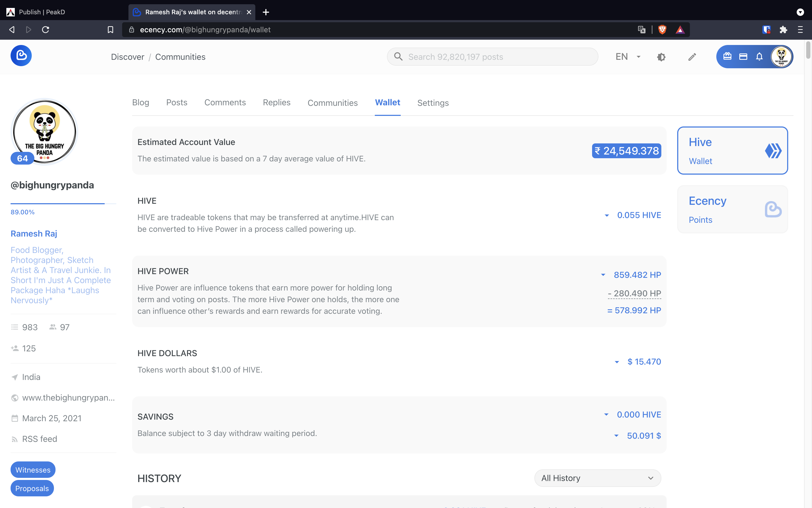Close the Ramesh Raj's wallet tab
This screenshot has width=812, height=508.
tap(249, 12)
